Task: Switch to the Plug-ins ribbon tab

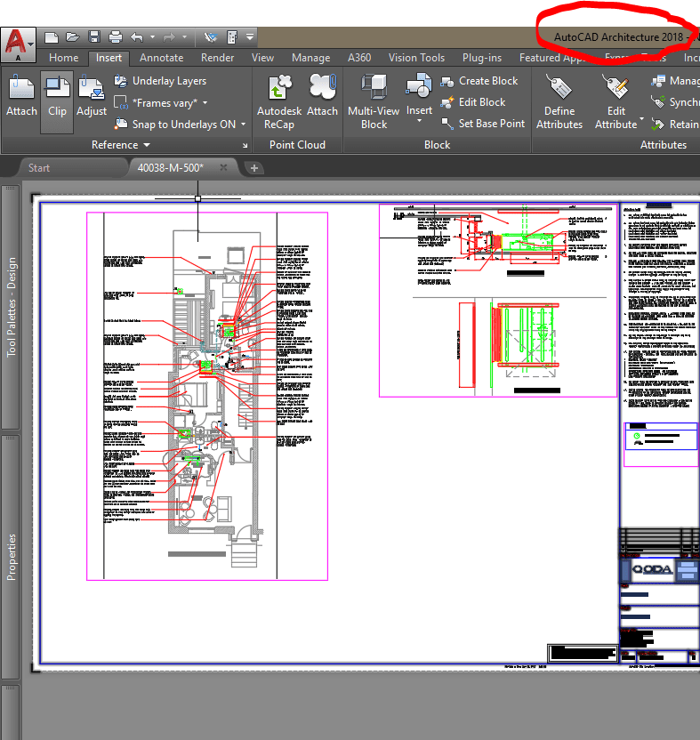Action: point(482,58)
